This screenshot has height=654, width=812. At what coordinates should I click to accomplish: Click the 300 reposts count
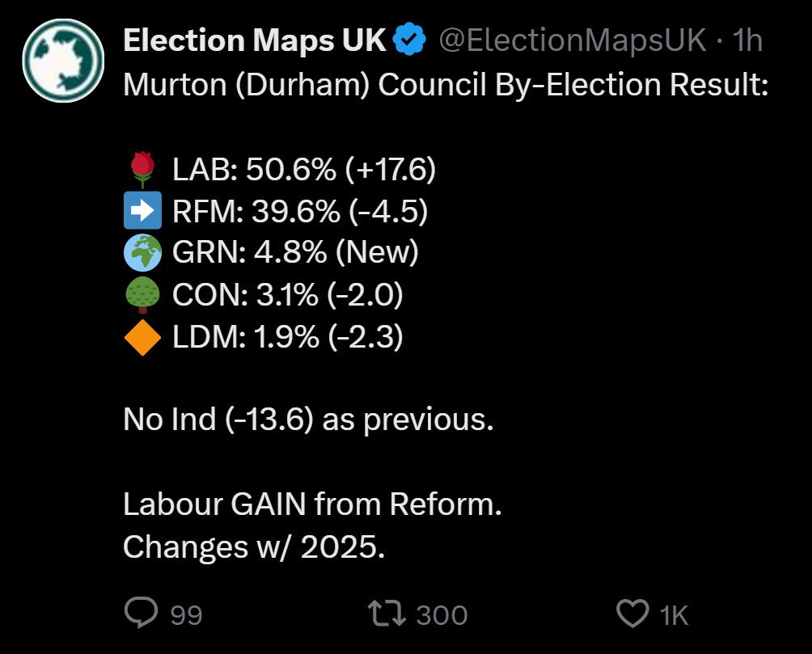pyautogui.click(x=442, y=615)
